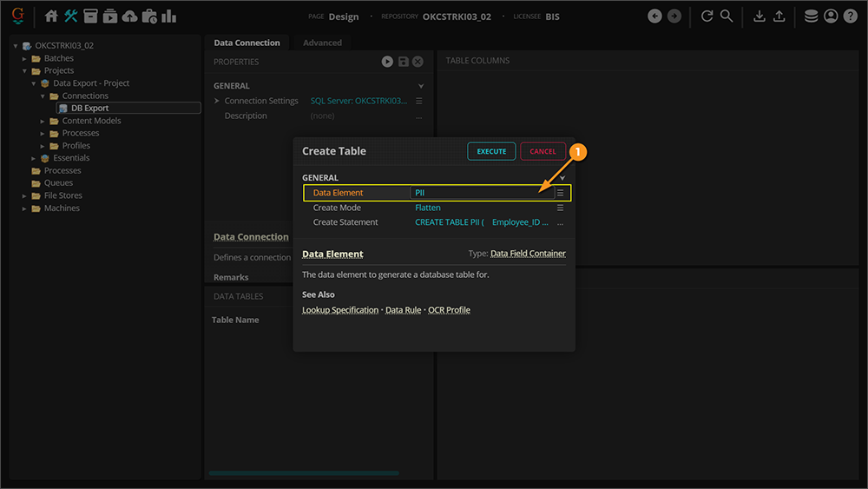Image resolution: width=868 pixels, height=489 pixels.
Task: Go to the Home page icon
Action: pos(51,17)
